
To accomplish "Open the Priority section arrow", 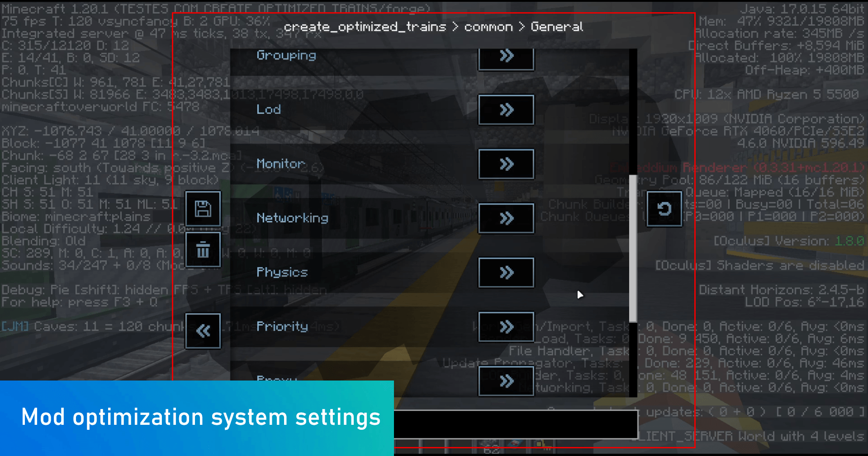I will (506, 327).
